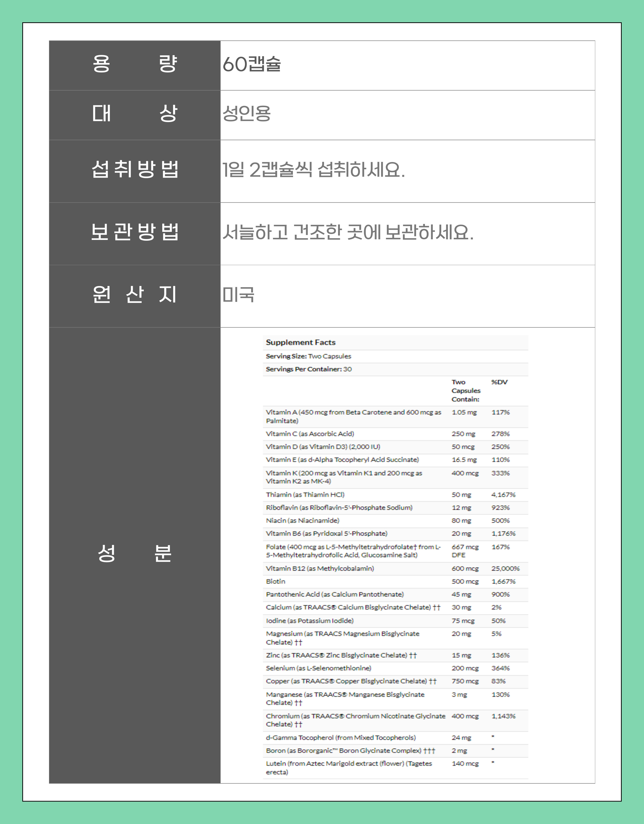Click the Selenium (as L-Selenomethionine) row
Image resolution: width=644 pixels, height=824 pixels.
[x=395, y=668]
